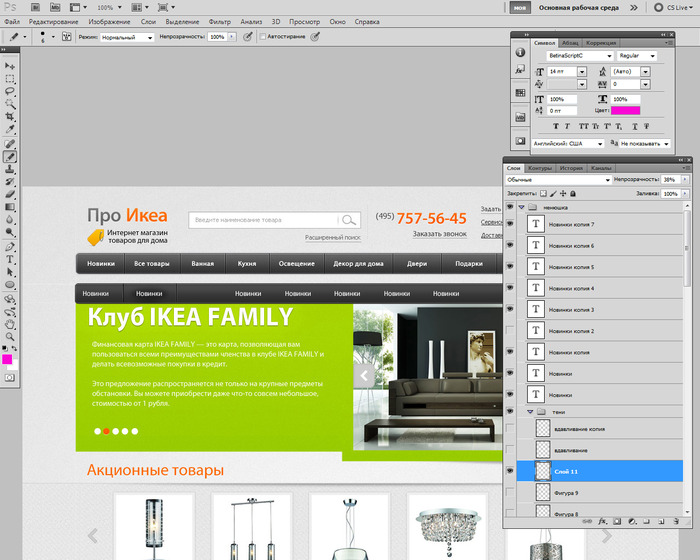Open the Regular font style dropdown
The width and height of the screenshot is (700, 560).
point(637,56)
